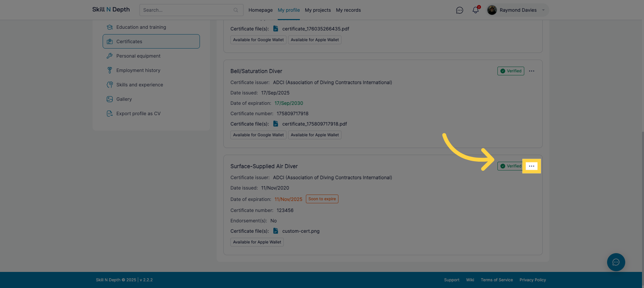Select Personal equipment sidebar item
Image resolution: width=644 pixels, height=288 pixels.
tap(151, 56)
